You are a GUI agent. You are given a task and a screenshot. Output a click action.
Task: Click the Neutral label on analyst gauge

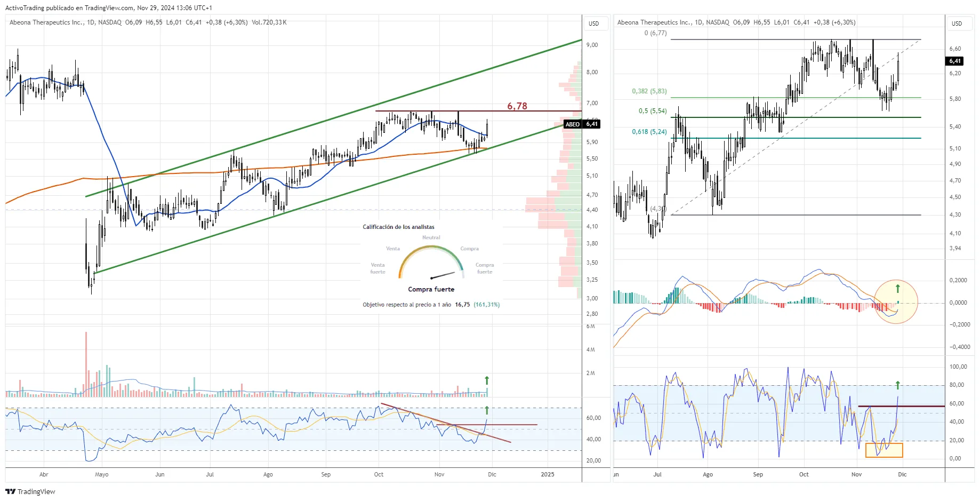click(431, 237)
